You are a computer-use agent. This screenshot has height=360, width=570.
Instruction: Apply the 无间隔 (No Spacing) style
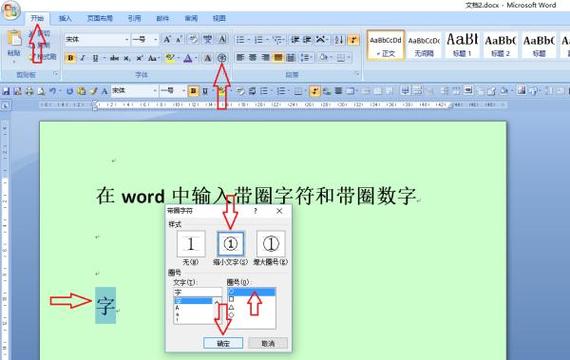pyautogui.click(x=424, y=45)
